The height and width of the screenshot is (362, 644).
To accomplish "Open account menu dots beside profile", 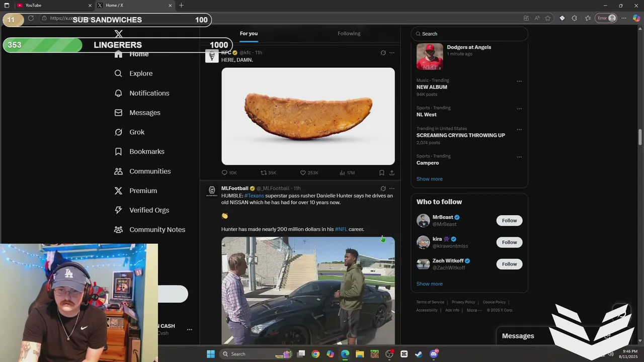I will [190, 330].
